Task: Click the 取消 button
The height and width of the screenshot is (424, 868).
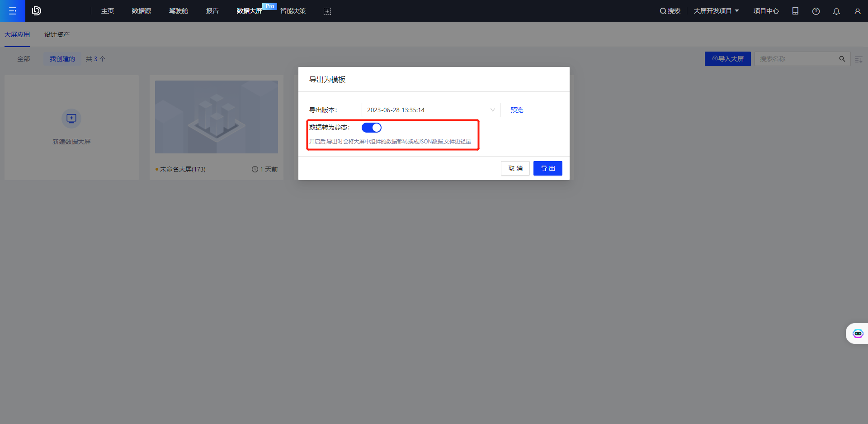Action: pos(515,168)
